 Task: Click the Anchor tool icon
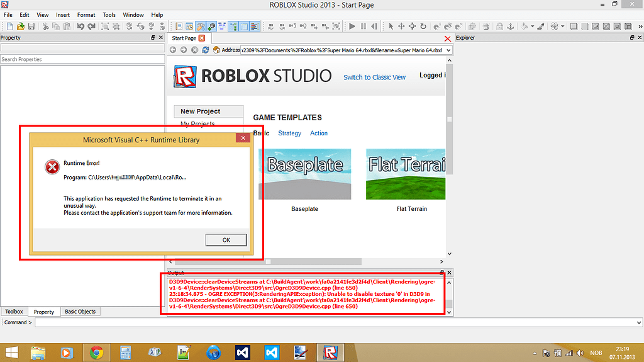point(511,26)
